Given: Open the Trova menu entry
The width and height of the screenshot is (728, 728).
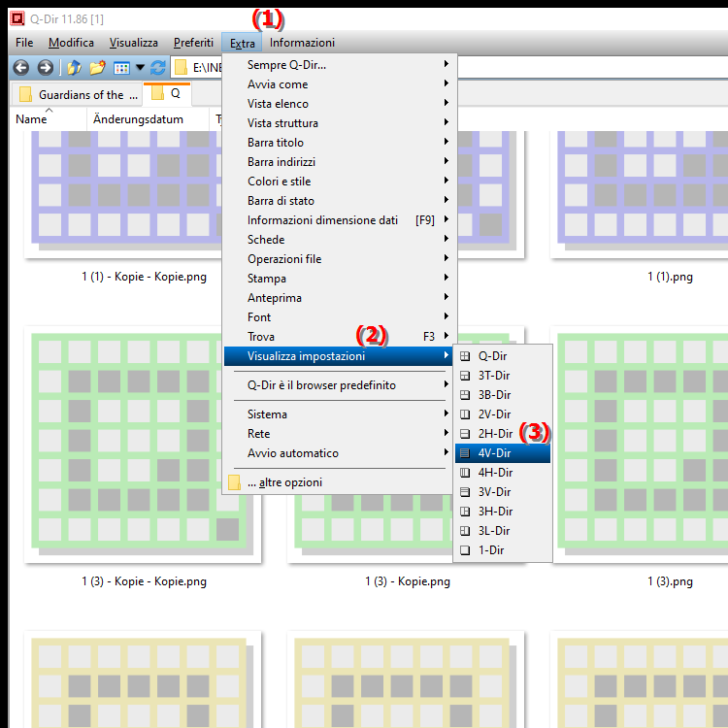Looking at the screenshot, I should (339, 337).
